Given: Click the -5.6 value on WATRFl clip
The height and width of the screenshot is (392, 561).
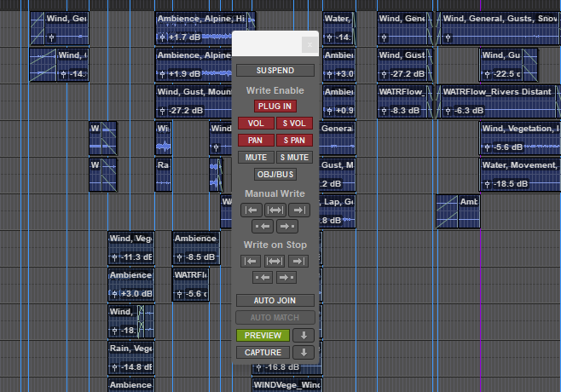Looking at the screenshot, I should pos(197,294).
